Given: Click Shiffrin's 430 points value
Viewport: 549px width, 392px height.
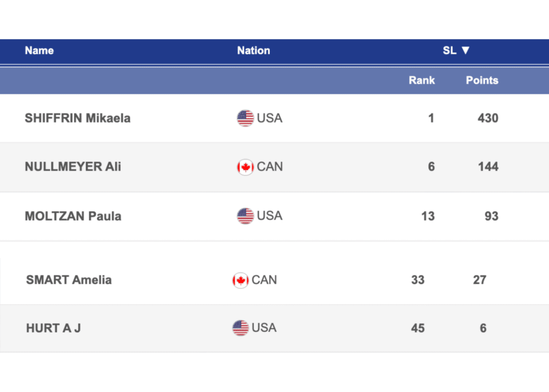Looking at the screenshot, I should [488, 118].
